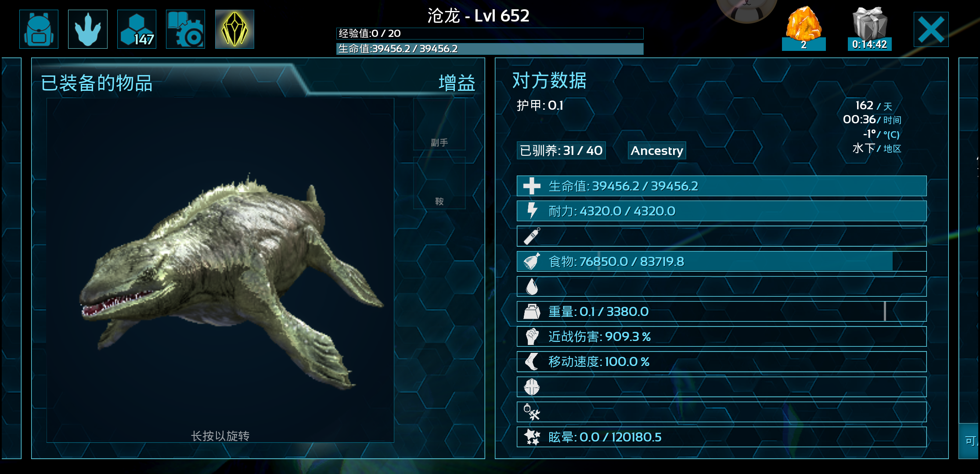This screenshot has width=980, height=474.
Task: Click the torpidity stars icon
Action: pos(532,437)
